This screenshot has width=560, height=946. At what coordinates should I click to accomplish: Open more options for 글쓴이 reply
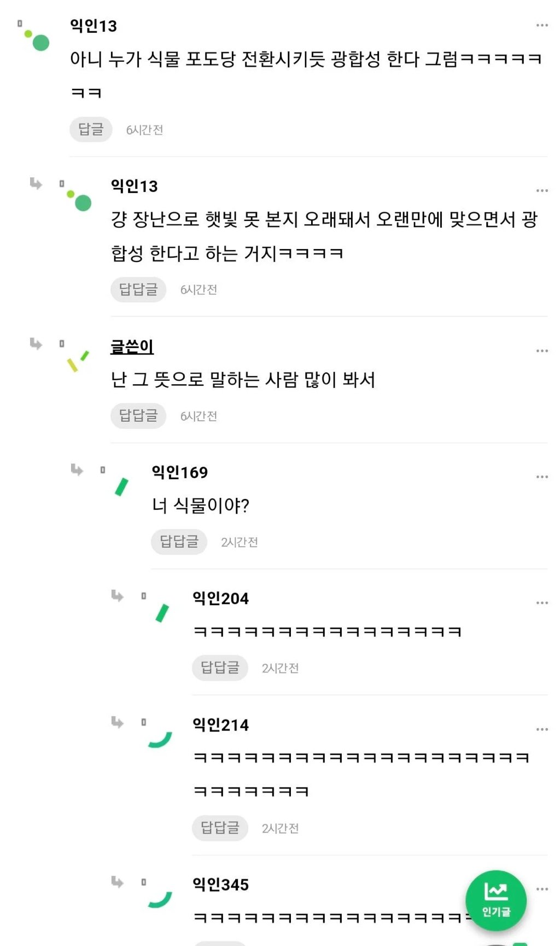pyautogui.click(x=541, y=351)
